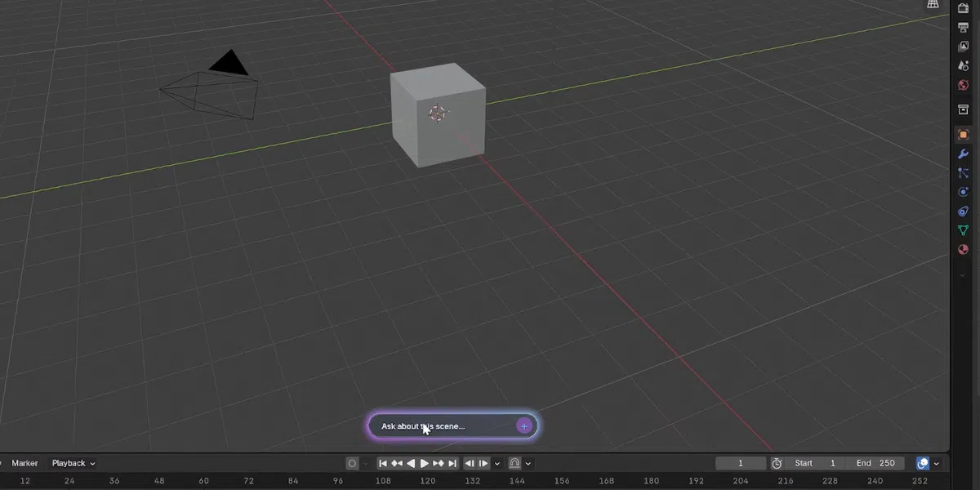The height and width of the screenshot is (490, 980).
Task: Click the Start frame field
Action: click(815, 463)
